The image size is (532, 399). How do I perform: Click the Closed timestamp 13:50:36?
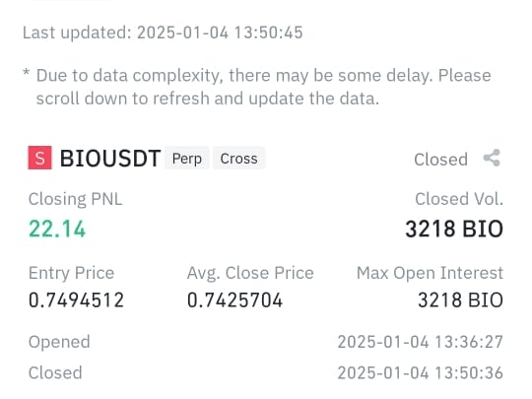421,372
